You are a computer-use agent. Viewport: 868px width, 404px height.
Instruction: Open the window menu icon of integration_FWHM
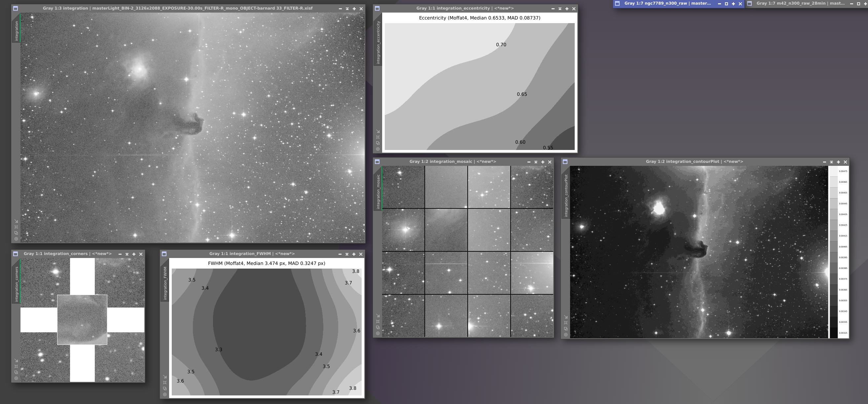[164, 254]
